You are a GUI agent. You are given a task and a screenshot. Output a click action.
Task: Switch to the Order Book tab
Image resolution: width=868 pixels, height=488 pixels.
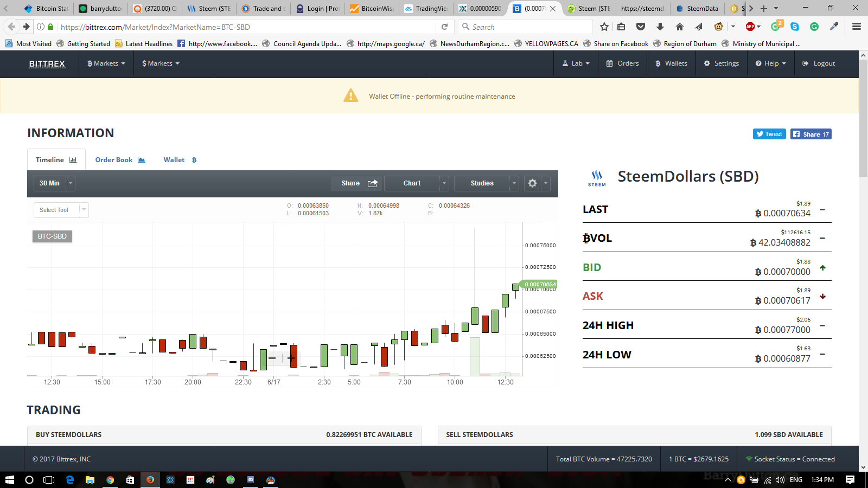120,160
